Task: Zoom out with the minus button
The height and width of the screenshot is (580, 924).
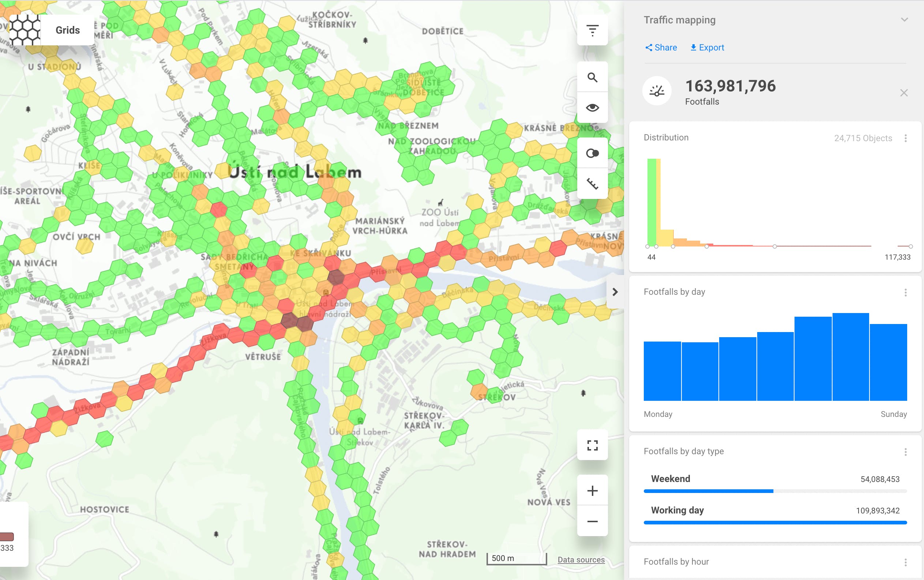Action: click(592, 521)
